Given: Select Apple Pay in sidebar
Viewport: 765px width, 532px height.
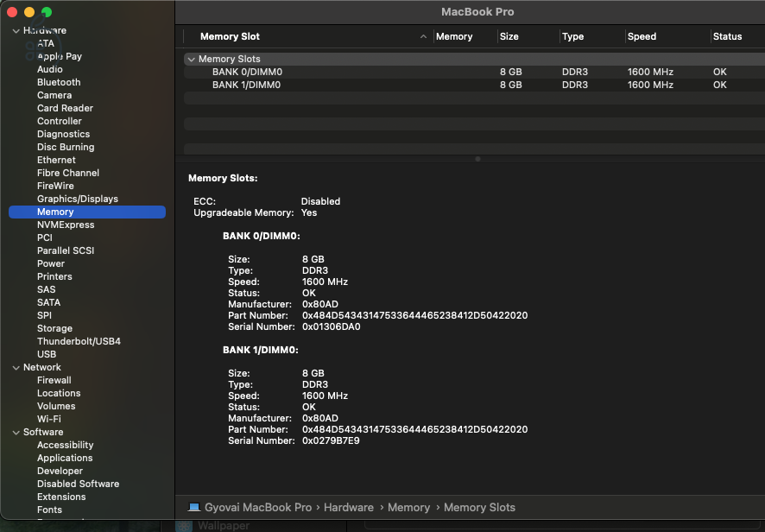Looking at the screenshot, I should [x=60, y=56].
